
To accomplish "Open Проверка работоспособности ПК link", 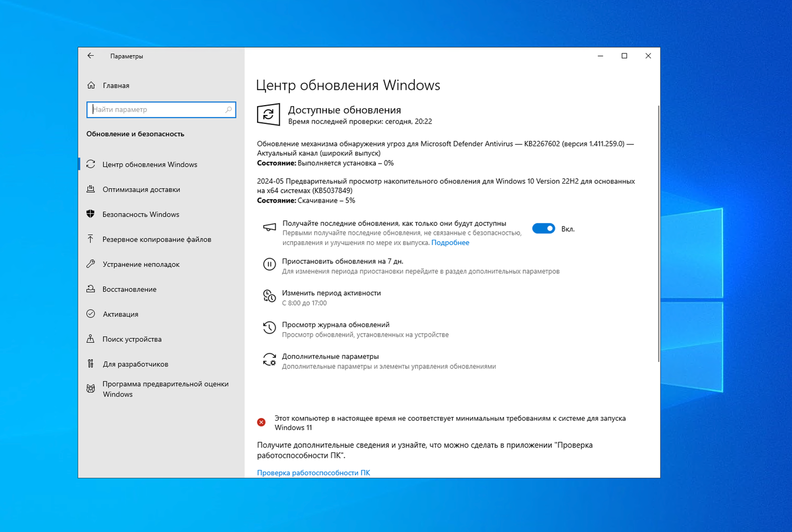I will tap(314, 472).
